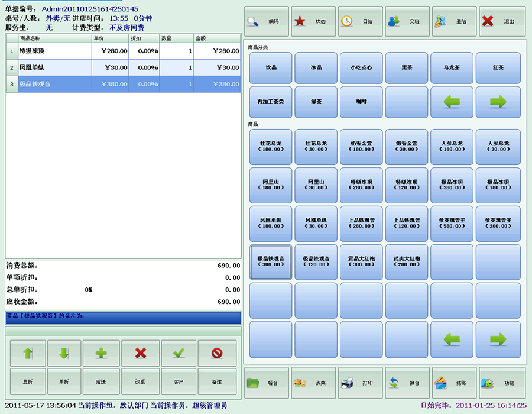Go to the previous product list page
The image size is (532, 414).
click(452, 339)
